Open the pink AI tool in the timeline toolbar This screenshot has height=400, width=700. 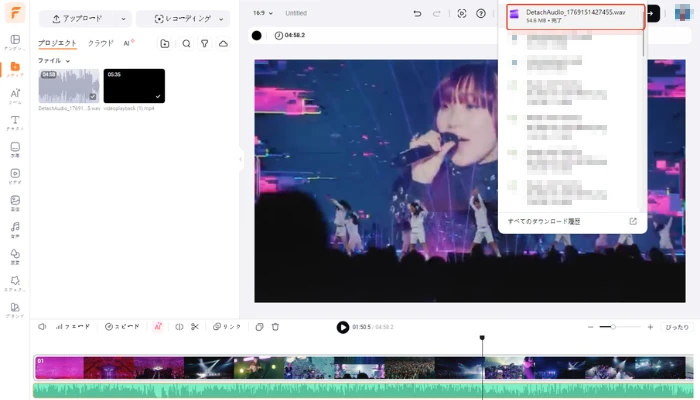click(158, 327)
